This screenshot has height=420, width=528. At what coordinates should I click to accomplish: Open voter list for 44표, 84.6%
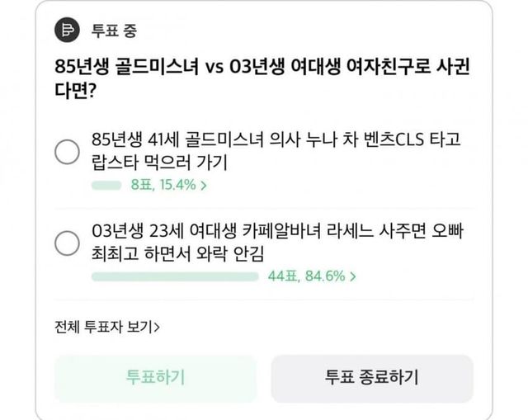(305, 276)
